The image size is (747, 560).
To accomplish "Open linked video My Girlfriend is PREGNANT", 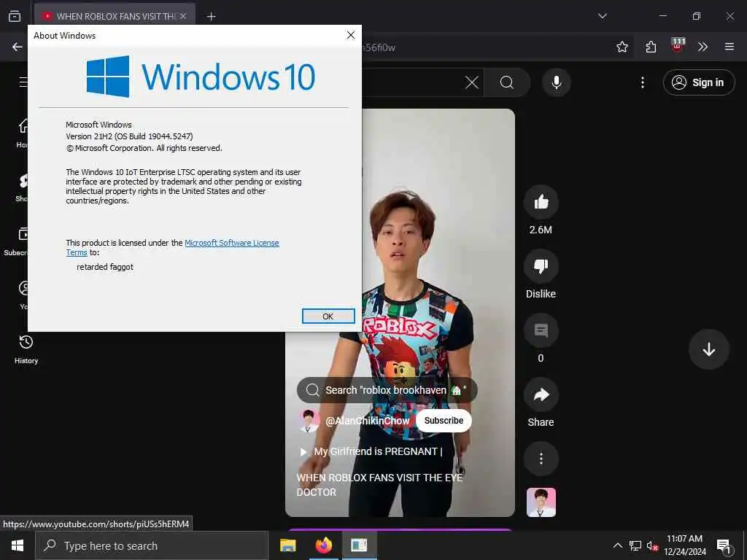I will [371, 451].
